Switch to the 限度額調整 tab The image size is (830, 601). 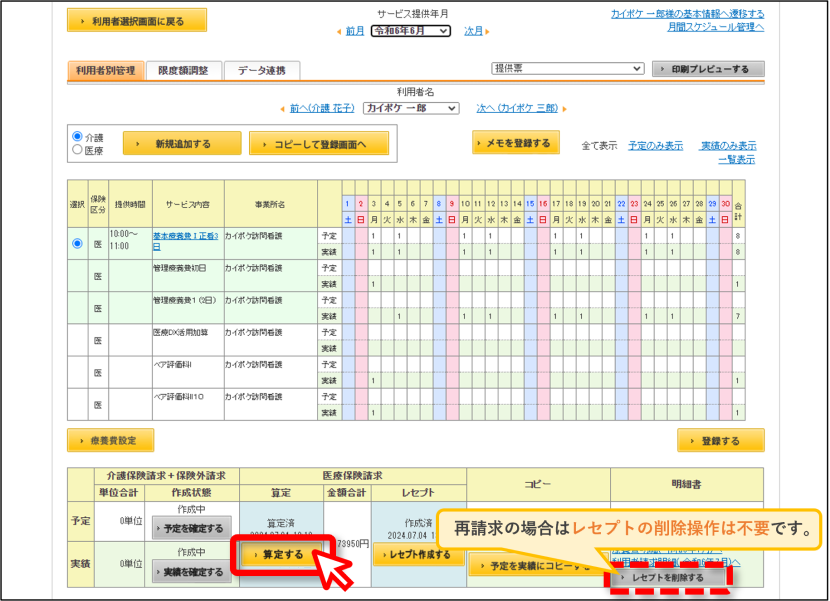183,70
